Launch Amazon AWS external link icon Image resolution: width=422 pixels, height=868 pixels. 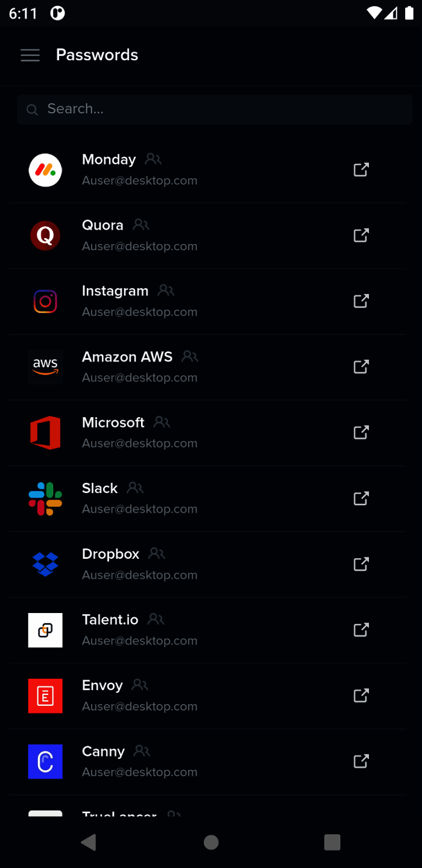[x=361, y=367]
